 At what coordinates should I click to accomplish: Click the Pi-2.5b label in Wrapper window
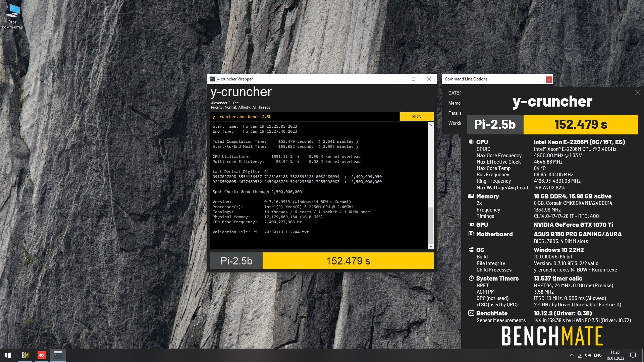[236, 261]
